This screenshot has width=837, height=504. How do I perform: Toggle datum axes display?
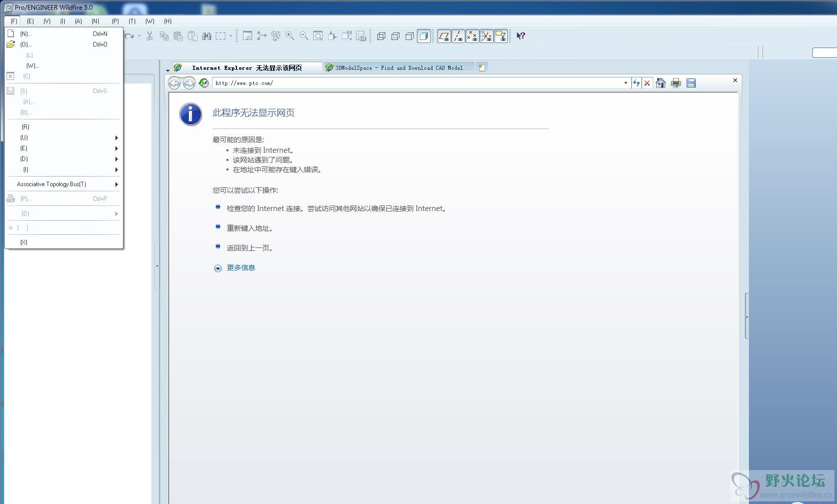point(458,36)
